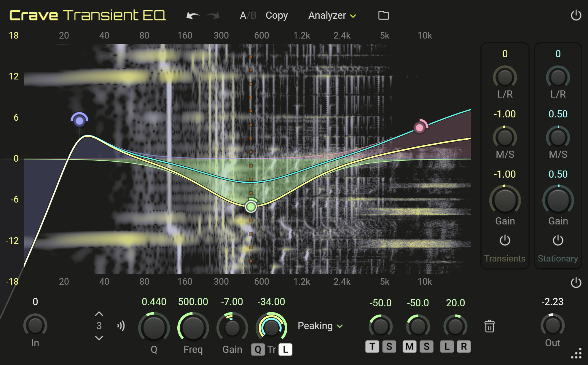Select the green peaking band node
Image resolution: width=588 pixels, height=365 pixels.
[251, 207]
